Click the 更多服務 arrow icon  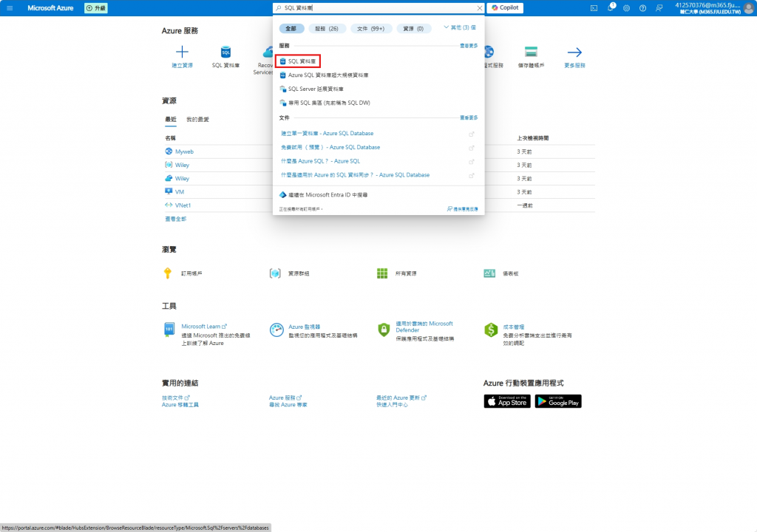(574, 52)
